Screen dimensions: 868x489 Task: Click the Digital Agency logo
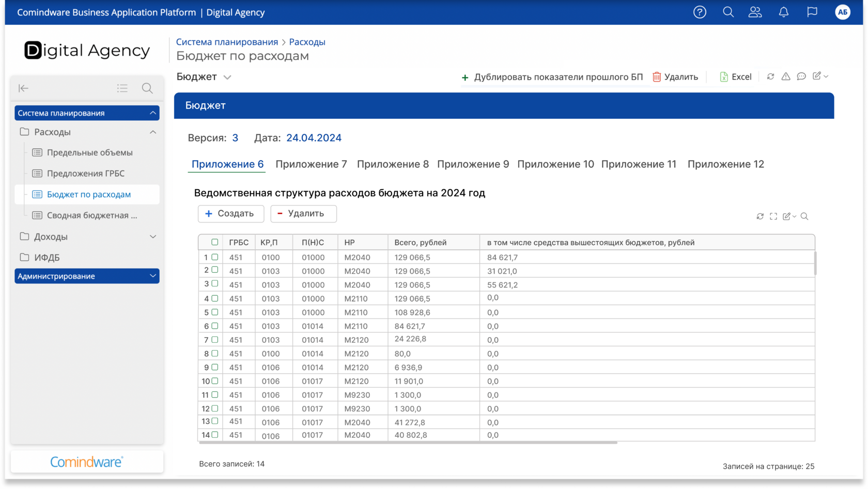coord(87,50)
